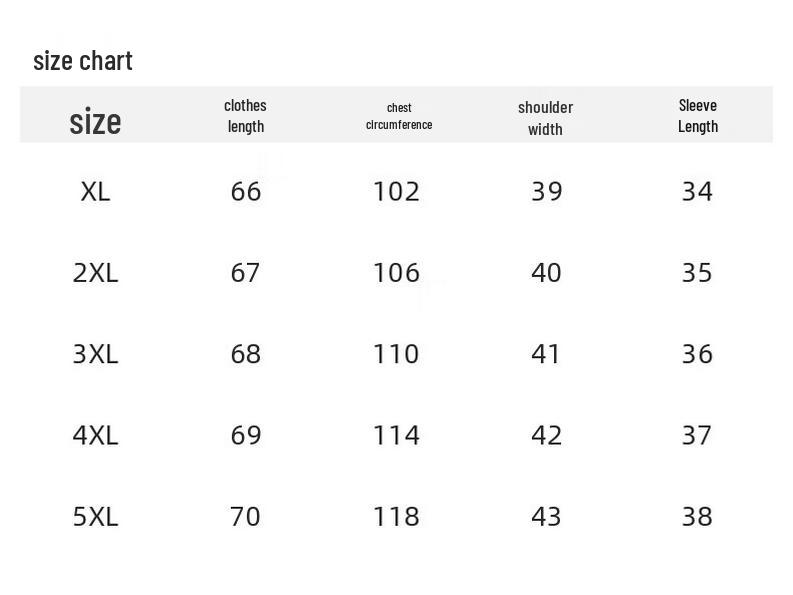The height and width of the screenshot is (595, 793).
Task: Select the XL size row label
Action: pos(95,191)
